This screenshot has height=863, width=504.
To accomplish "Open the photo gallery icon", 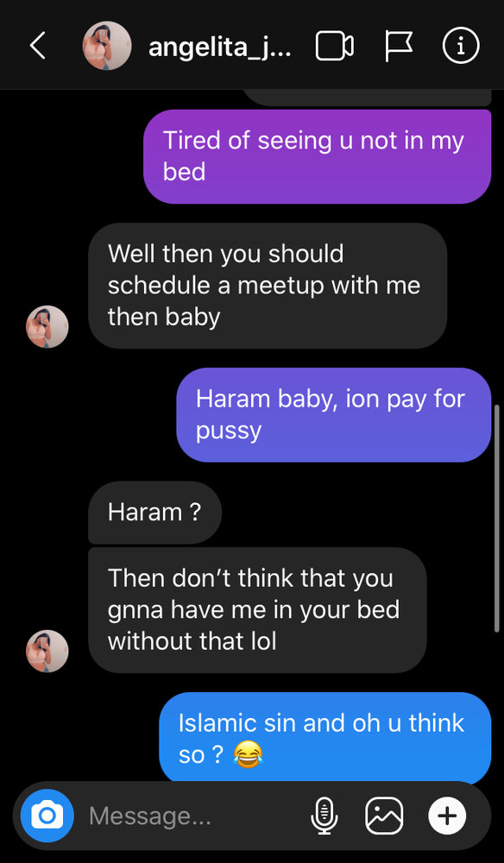I will click(384, 816).
